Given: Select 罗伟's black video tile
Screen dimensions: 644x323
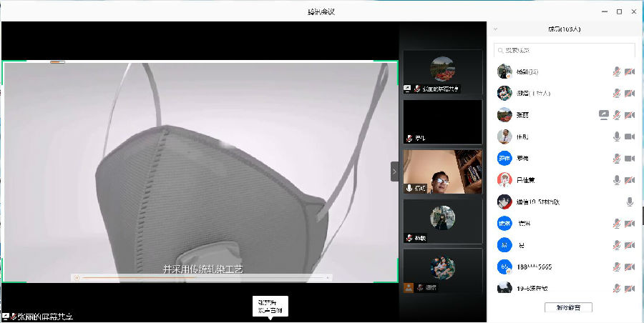Looking at the screenshot, I should tap(442, 122).
